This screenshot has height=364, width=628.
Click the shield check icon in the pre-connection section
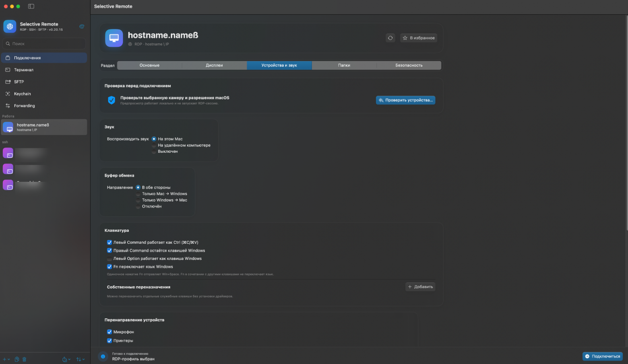112,100
